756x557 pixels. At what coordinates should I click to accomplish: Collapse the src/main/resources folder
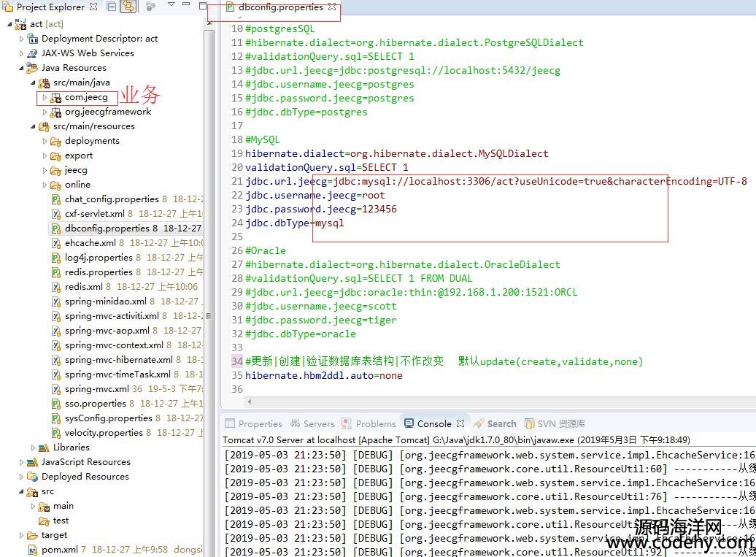pos(33,126)
